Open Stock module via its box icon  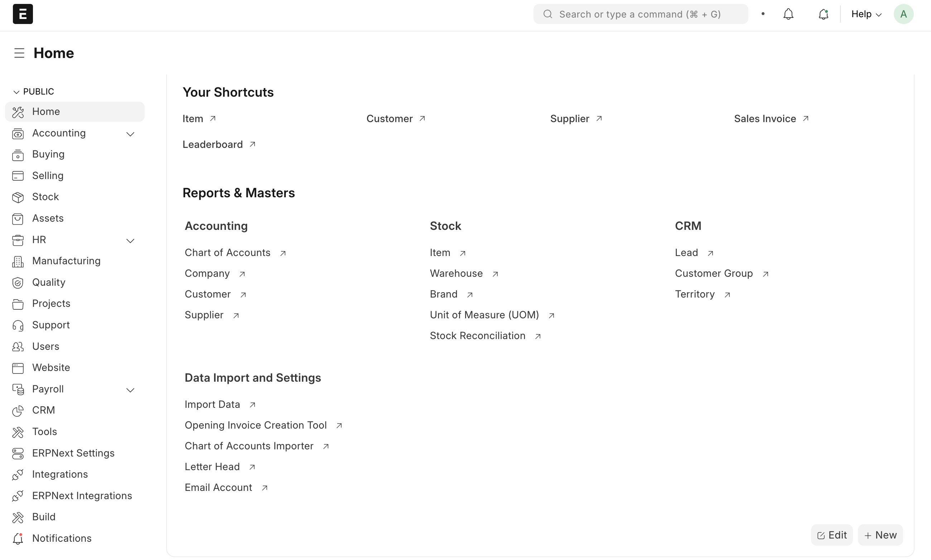coord(18,197)
